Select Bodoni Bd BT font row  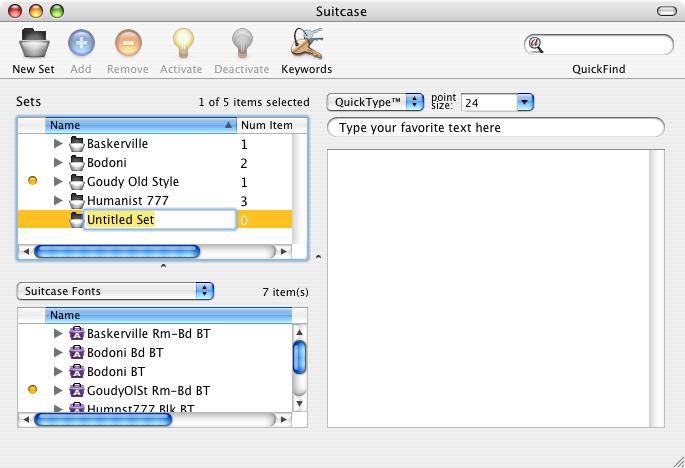coord(155,353)
